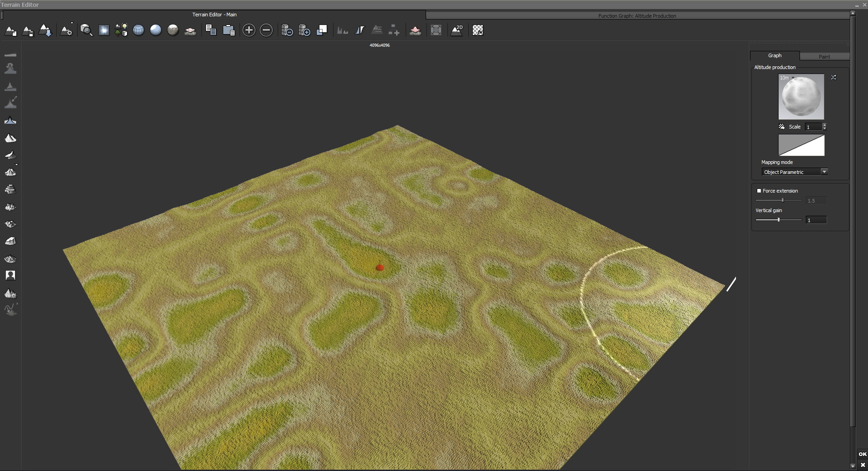Switch to 2D terrain view icon

(x=456, y=30)
